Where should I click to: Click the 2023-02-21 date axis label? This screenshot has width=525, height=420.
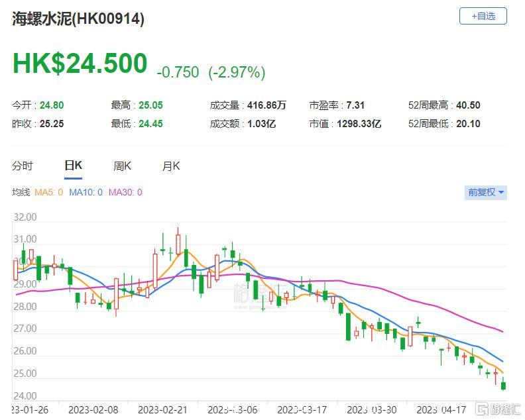(x=162, y=409)
